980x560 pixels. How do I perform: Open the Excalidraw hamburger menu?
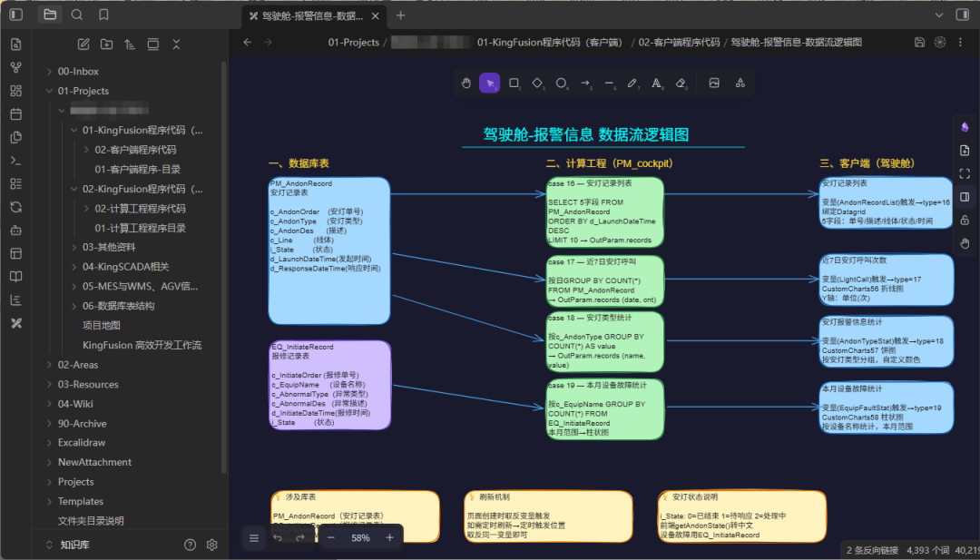254,537
